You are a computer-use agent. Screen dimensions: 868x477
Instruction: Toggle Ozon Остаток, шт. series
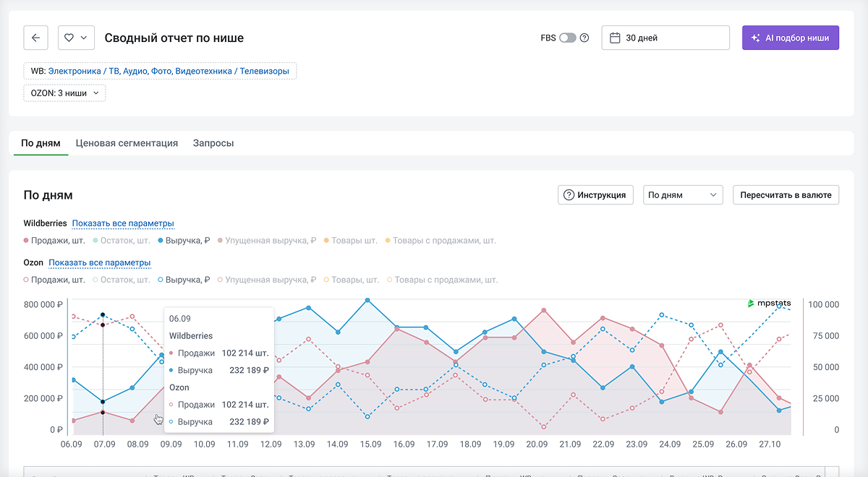click(122, 280)
